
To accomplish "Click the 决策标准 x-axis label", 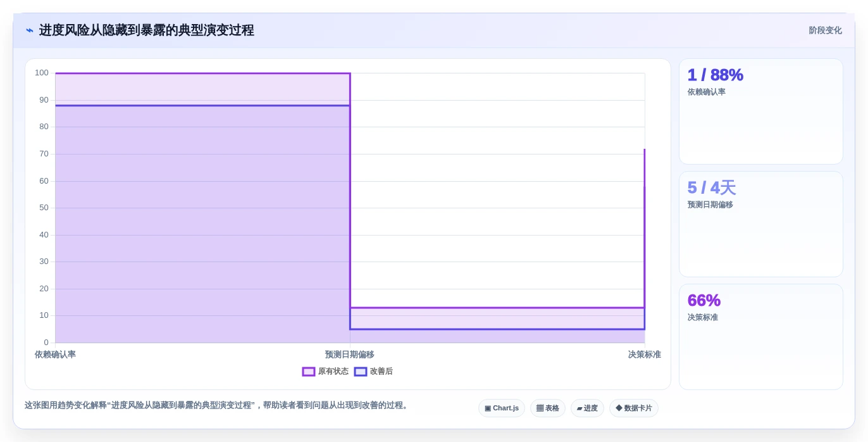I will tap(645, 355).
